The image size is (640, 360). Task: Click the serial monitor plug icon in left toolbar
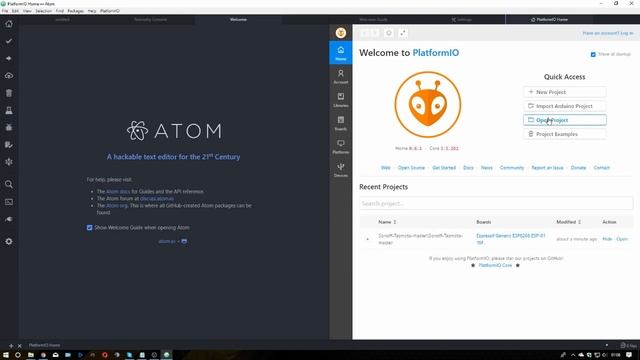(9, 219)
